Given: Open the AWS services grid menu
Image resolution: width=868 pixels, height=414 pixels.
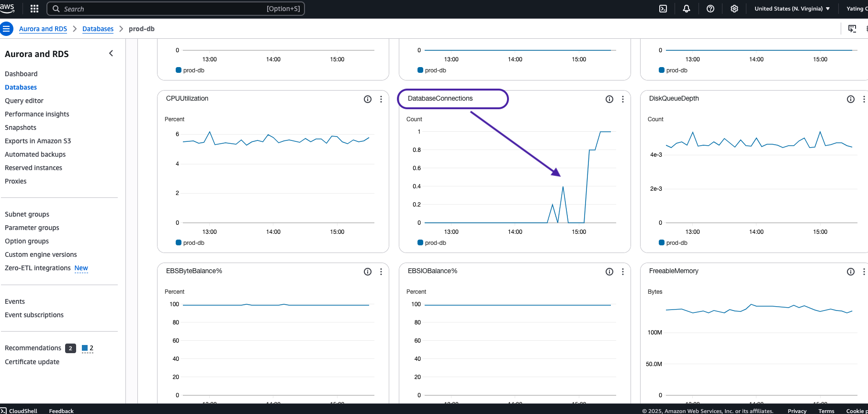Looking at the screenshot, I should coord(34,9).
